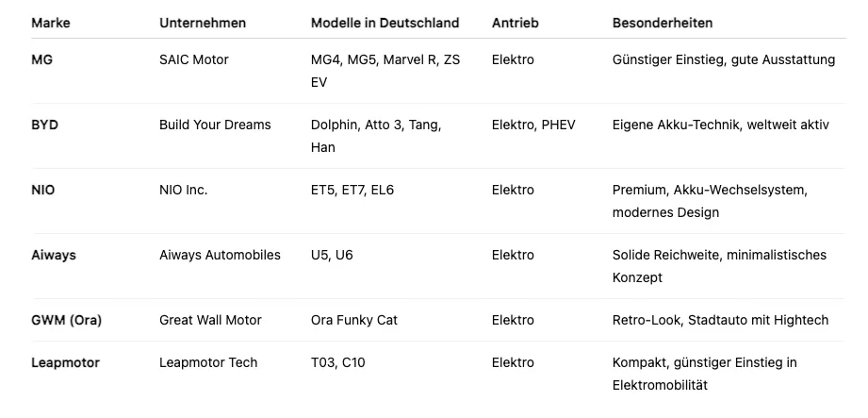The height and width of the screenshot is (418, 868).
Task: Click the Antrieb column header
Action: 515,23
